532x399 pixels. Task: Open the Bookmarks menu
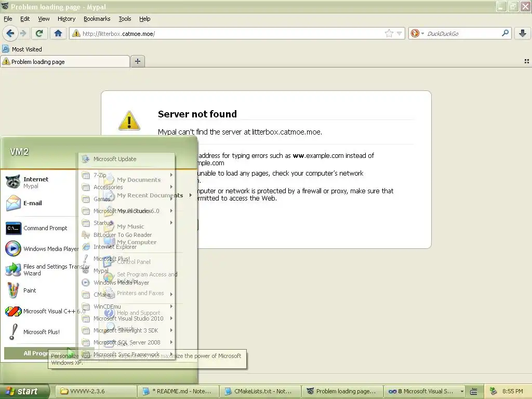coord(97,19)
